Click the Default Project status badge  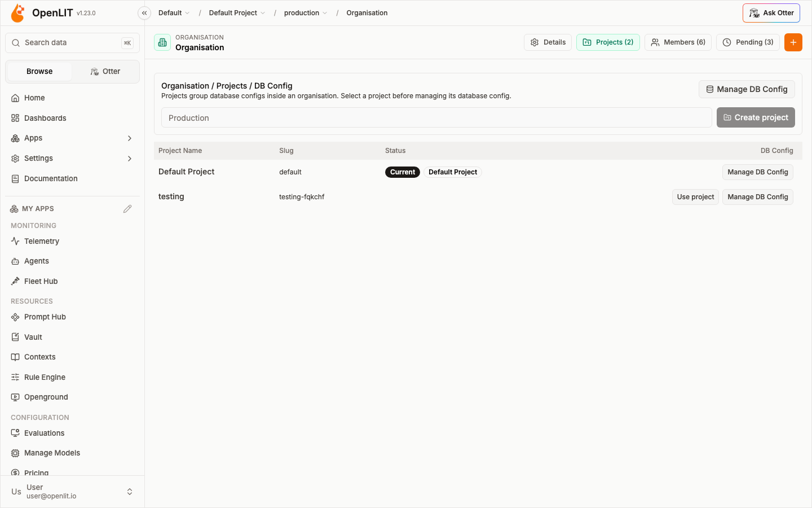tap(453, 172)
